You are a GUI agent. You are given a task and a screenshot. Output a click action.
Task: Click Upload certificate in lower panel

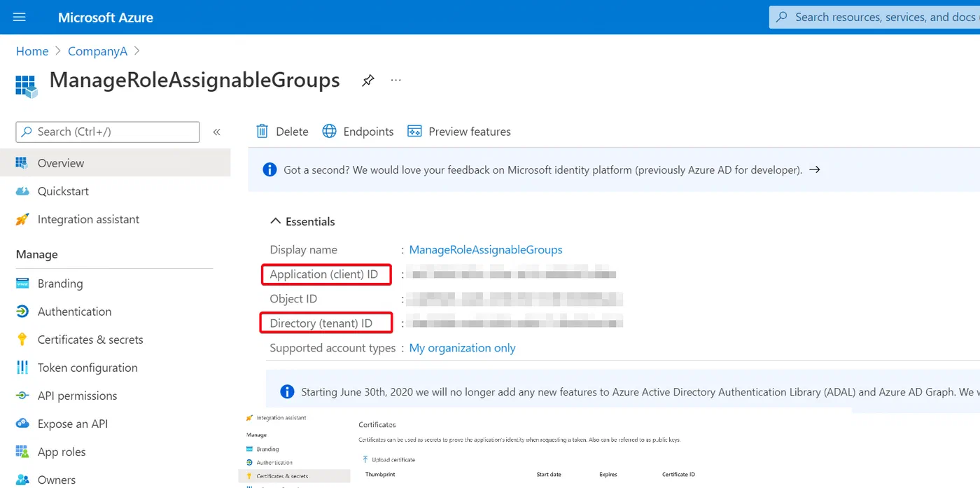click(x=388, y=460)
